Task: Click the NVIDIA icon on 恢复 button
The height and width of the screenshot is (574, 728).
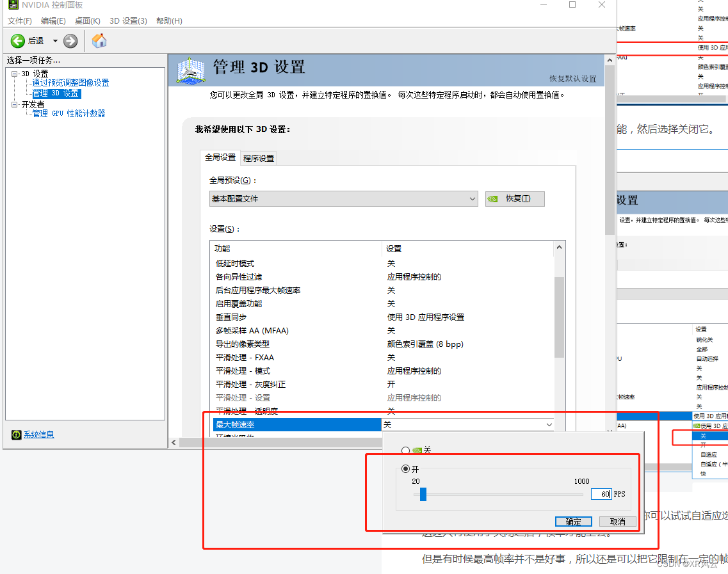Action: click(492, 198)
